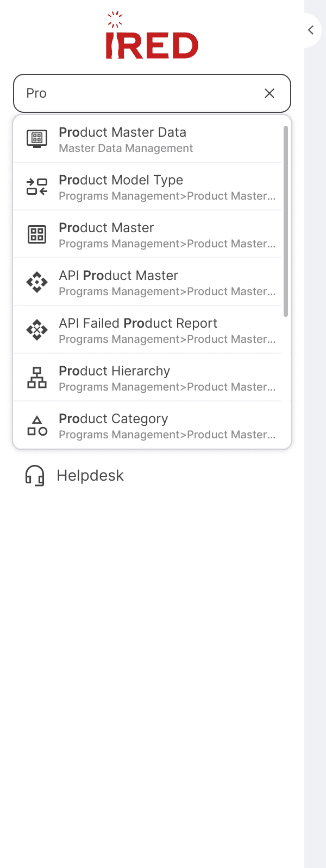Open Product Category from results list
326x868 pixels.
click(113, 419)
